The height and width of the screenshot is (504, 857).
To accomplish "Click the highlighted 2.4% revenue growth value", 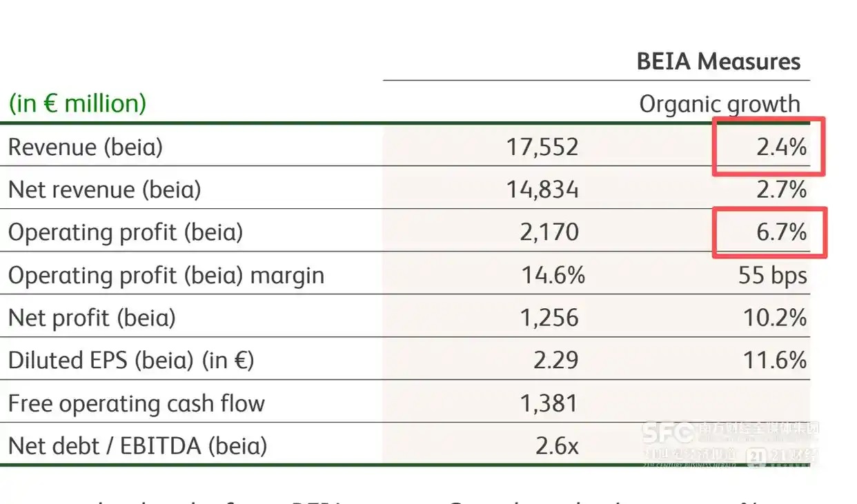I will pyautogui.click(x=781, y=147).
